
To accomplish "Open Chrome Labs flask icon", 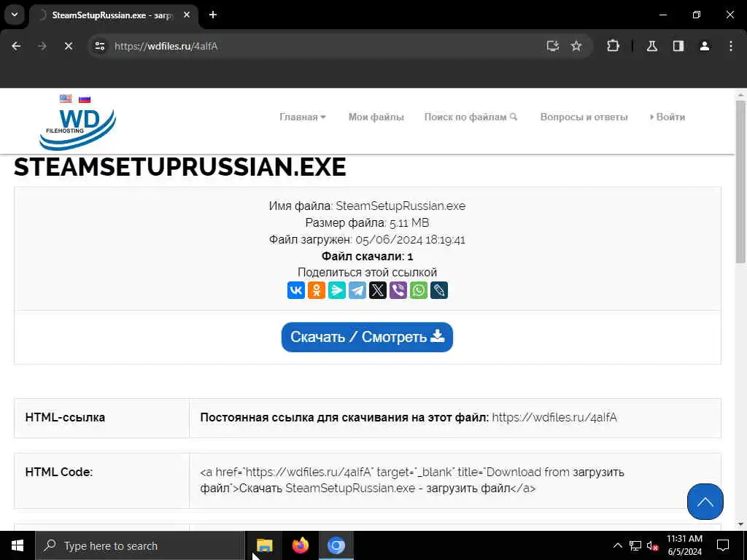I will 652,46.
